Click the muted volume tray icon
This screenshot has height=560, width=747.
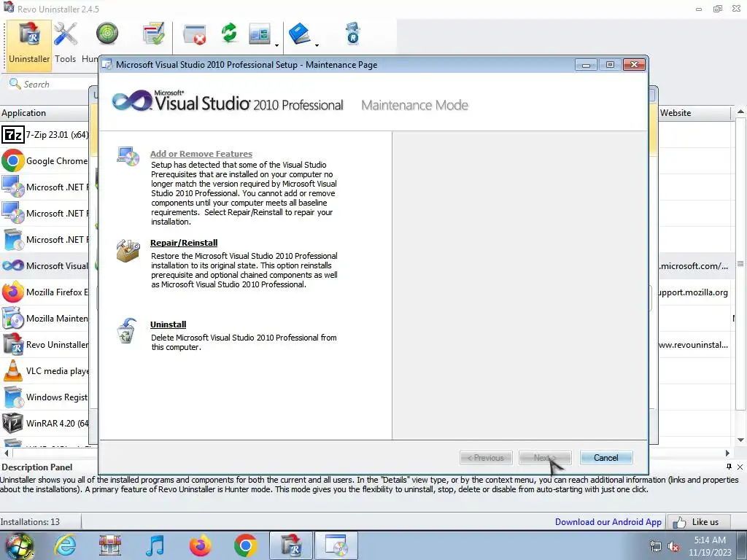pos(673,547)
